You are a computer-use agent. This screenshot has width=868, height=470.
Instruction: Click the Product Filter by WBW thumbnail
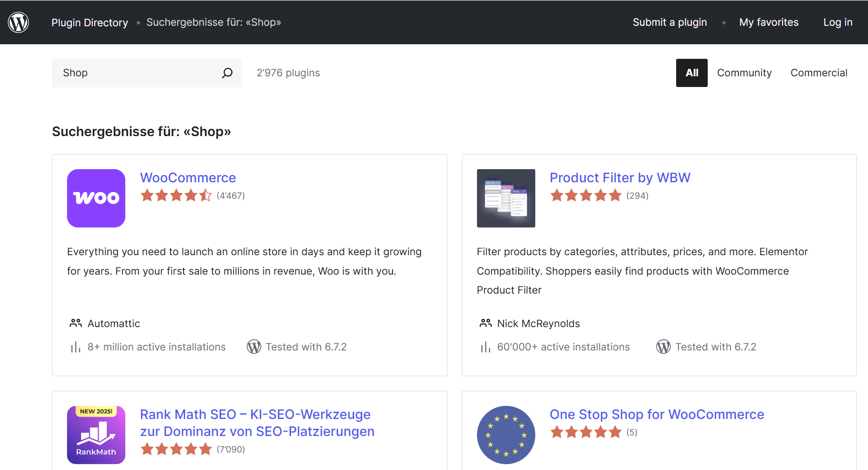[506, 198]
